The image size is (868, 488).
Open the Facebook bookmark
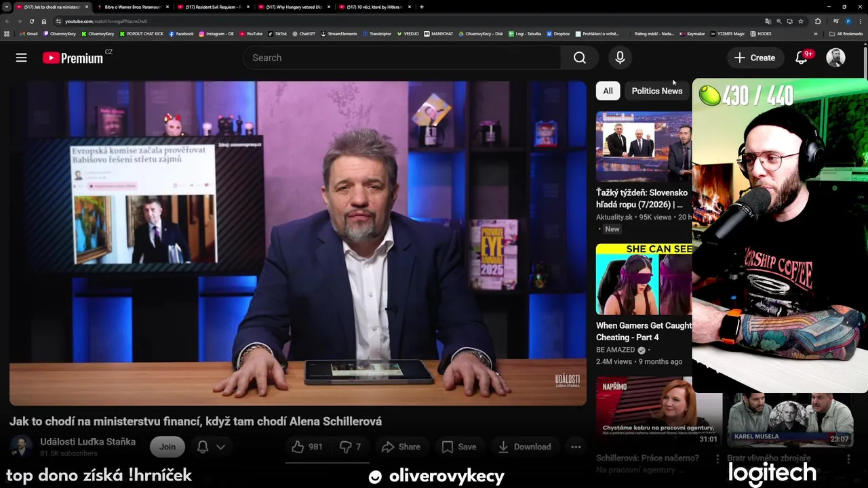(181, 33)
